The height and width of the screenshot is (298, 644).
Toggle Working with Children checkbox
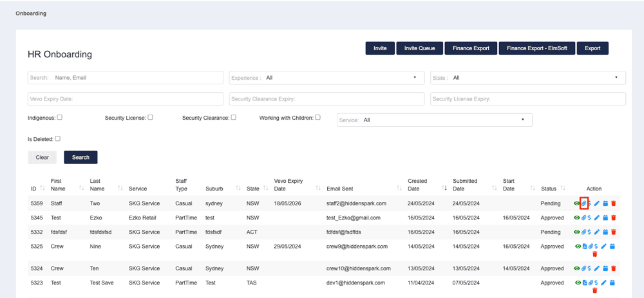[318, 117]
